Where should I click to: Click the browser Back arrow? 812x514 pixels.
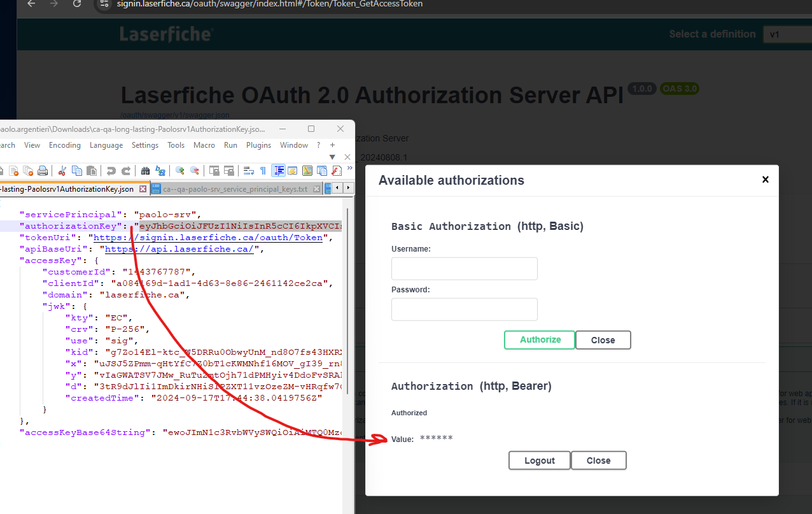31,4
